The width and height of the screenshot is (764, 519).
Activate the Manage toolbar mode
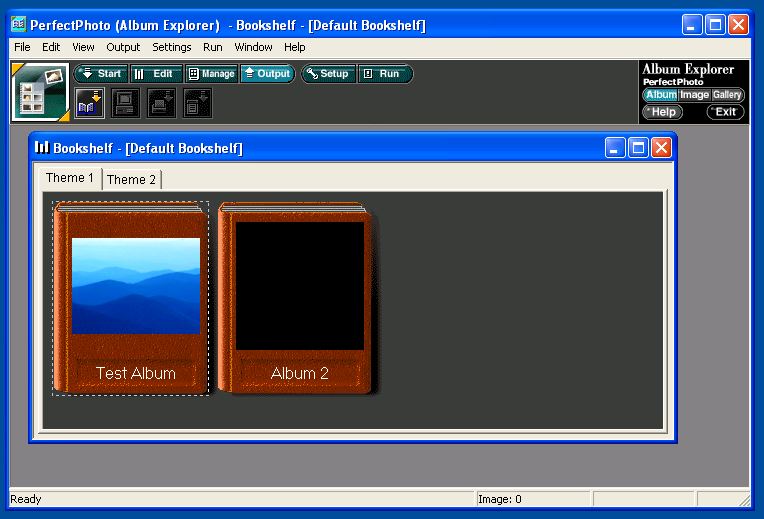tap(212, 74)
